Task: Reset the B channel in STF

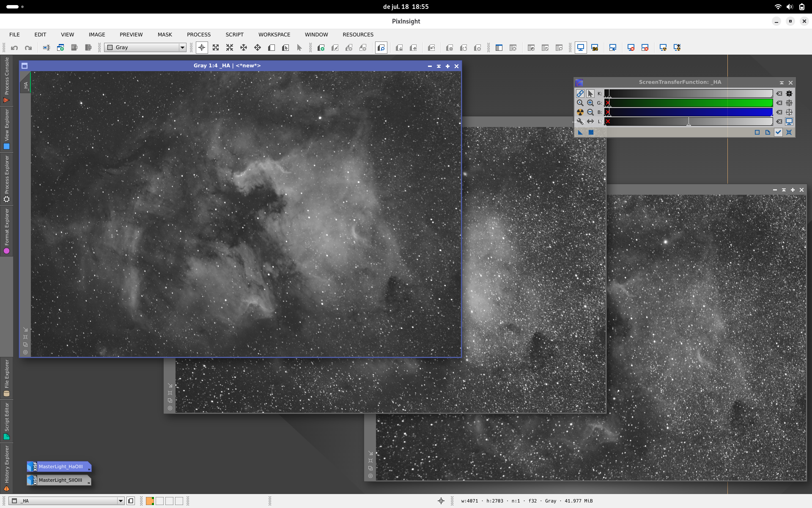Action: click(x=779, y=112)
